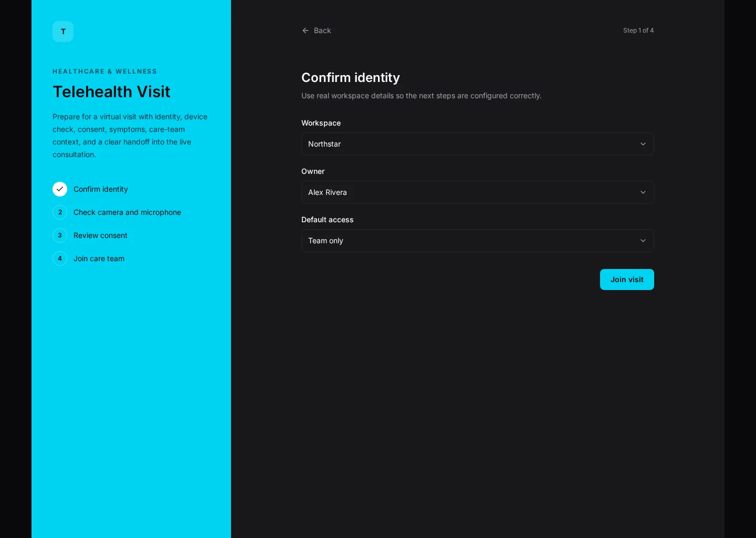Click the Confirm identity form heading
Image resolution: width=756 pixels, height=538 pixels.
click(351, 77)
